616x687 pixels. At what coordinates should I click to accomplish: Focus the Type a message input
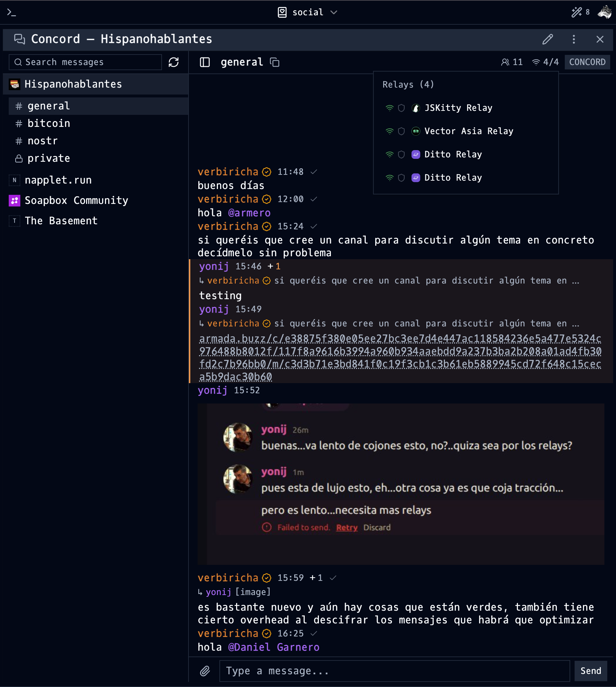[394, 671]
